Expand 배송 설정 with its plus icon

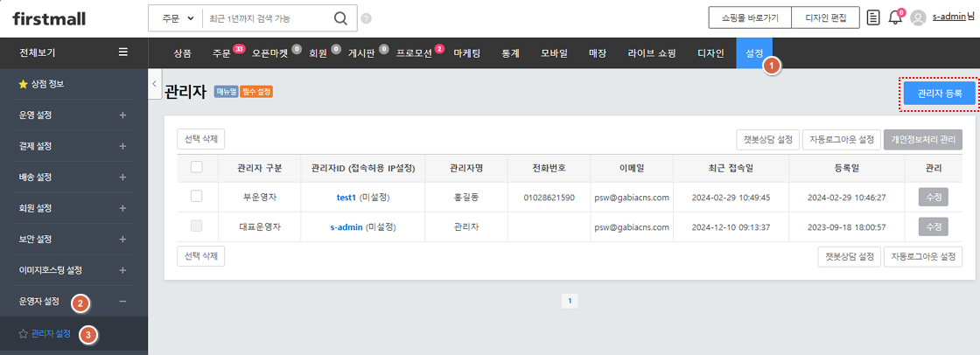pyautogui.click(x=122, y=177)
